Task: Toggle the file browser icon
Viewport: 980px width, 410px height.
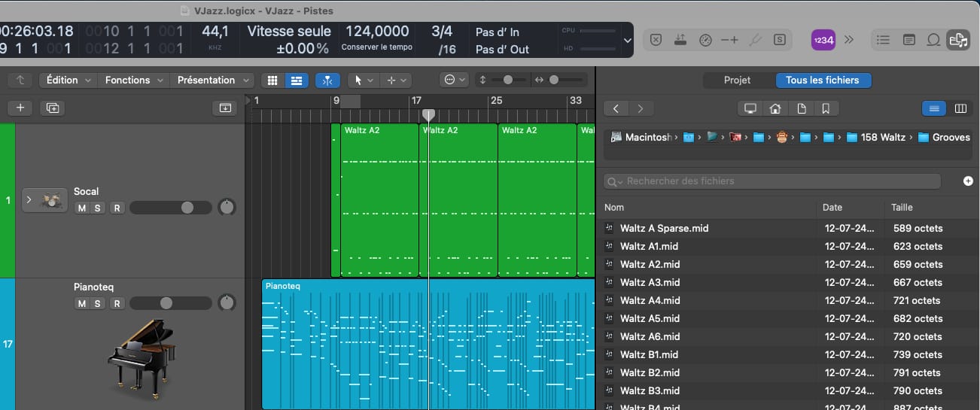Action: click(958, 40)
